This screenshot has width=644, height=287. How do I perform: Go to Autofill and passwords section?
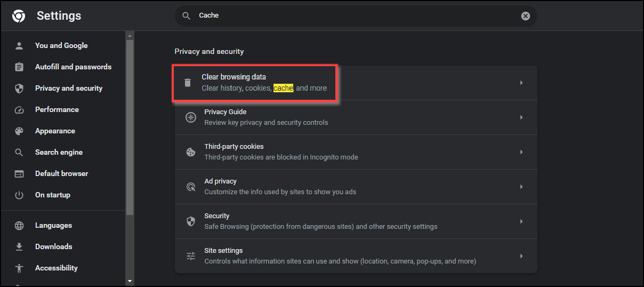(73, 67)
